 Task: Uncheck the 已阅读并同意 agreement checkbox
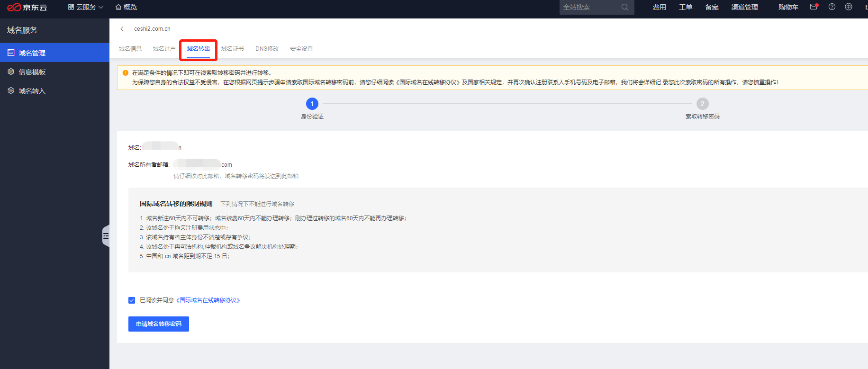click(x=132, y=300)
